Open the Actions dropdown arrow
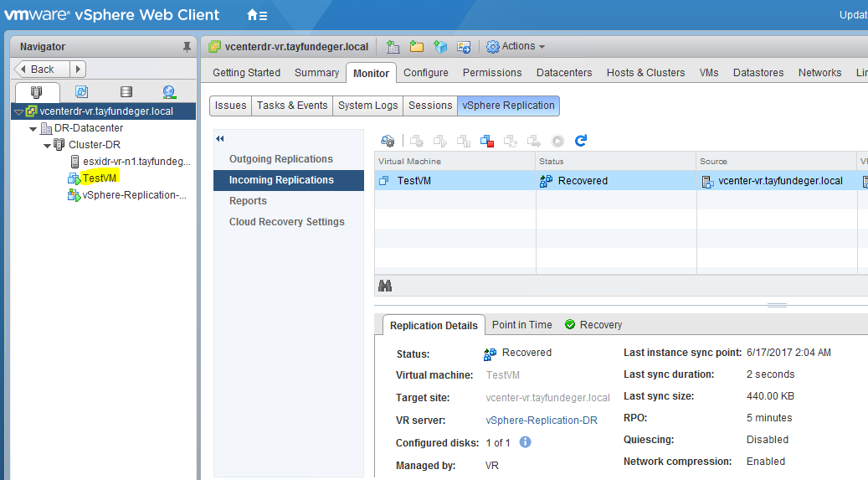868x480 pixels. pyautogui.click(x=542, y=47)
